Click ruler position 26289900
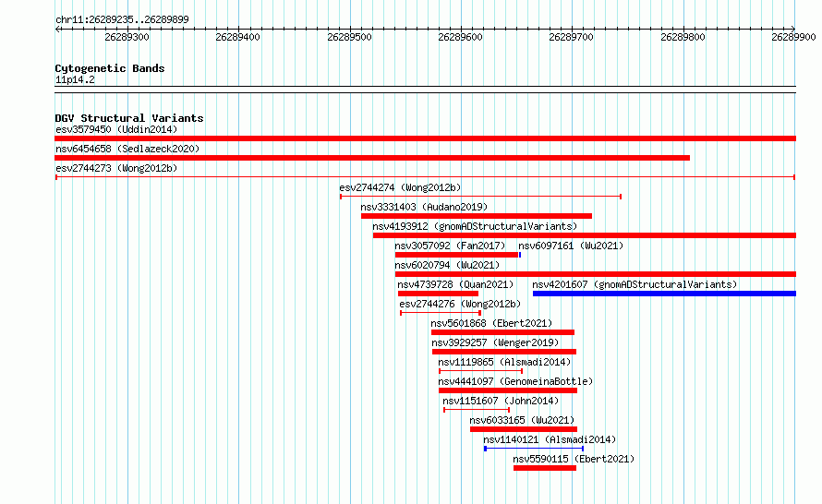The width and height of the screenshot is (822, 504). click(793, 37)
